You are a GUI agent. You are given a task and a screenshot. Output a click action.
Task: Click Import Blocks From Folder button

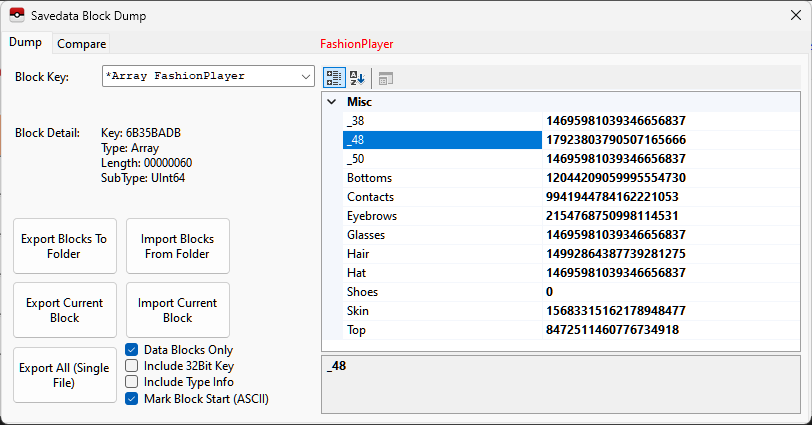click(178, 246)
